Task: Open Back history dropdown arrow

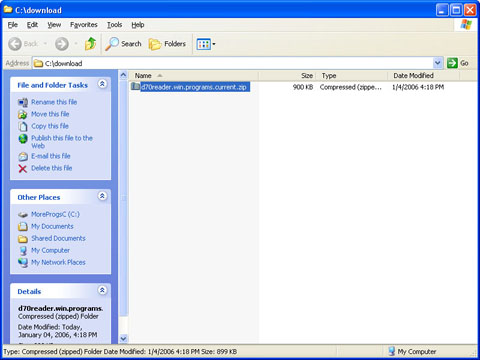Action: [45, 44]
